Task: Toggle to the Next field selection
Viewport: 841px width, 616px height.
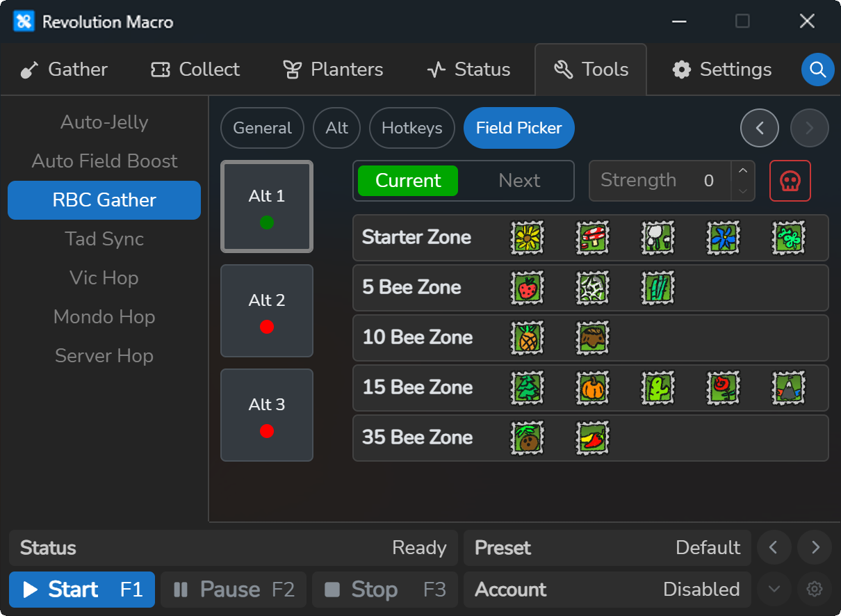Action: point(519,181)
